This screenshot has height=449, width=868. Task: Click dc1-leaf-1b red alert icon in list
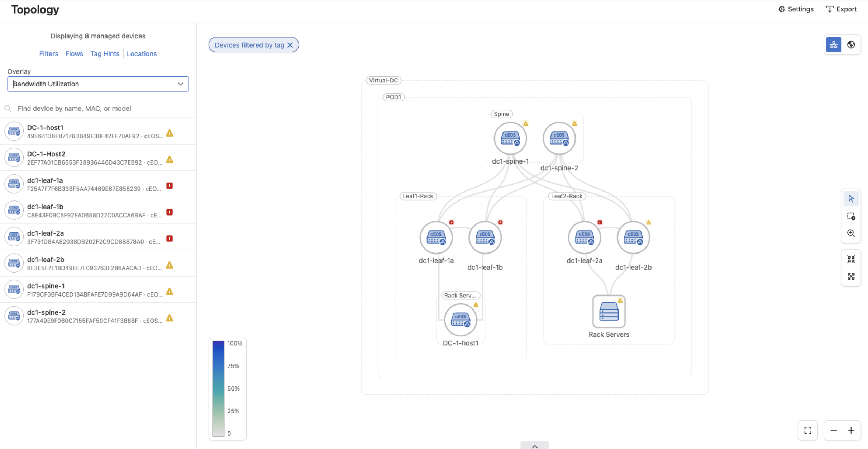coord(170,212)
